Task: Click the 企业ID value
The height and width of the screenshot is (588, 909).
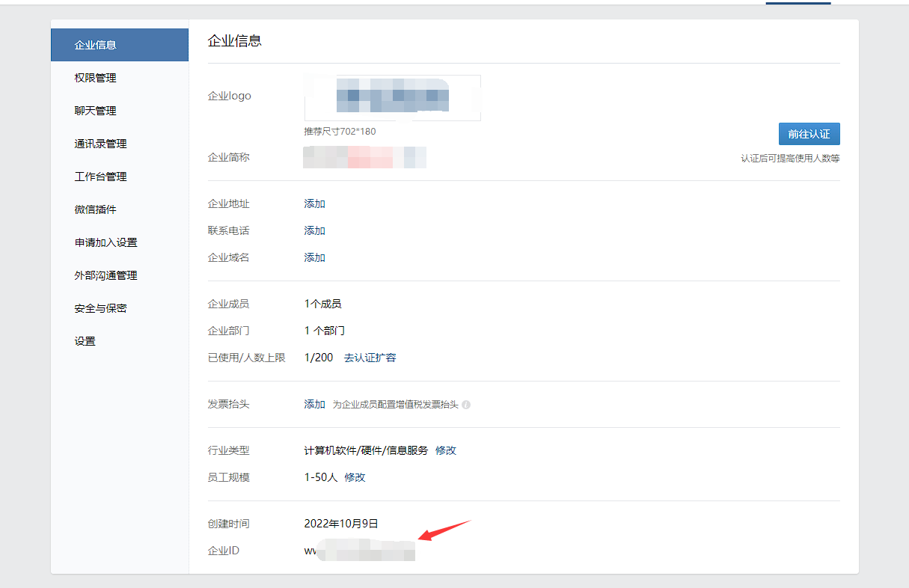Action: point(359,551)
